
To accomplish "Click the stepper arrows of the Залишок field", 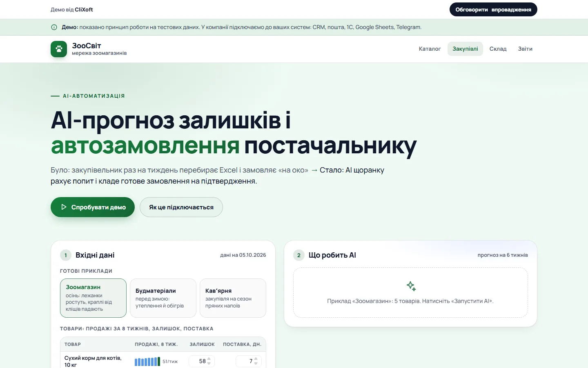I will pyautogui.click(x=209, y=361).
